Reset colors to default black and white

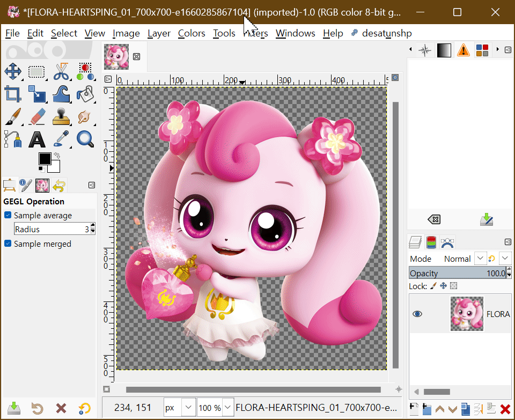pyautogui.click(x=41, y=169)
